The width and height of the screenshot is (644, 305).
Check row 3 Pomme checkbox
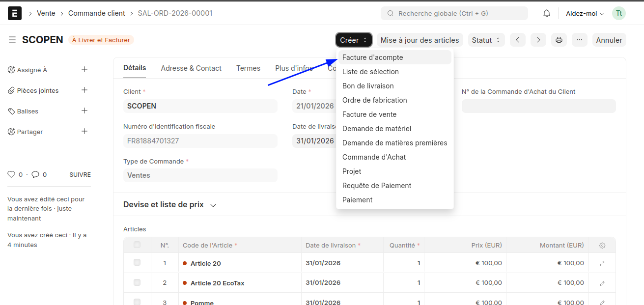[137, 302]
